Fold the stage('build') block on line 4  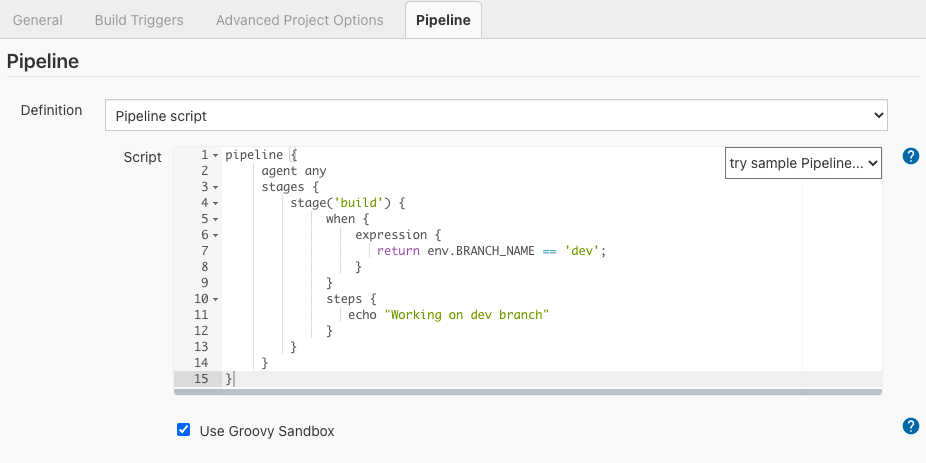(215, 204)
